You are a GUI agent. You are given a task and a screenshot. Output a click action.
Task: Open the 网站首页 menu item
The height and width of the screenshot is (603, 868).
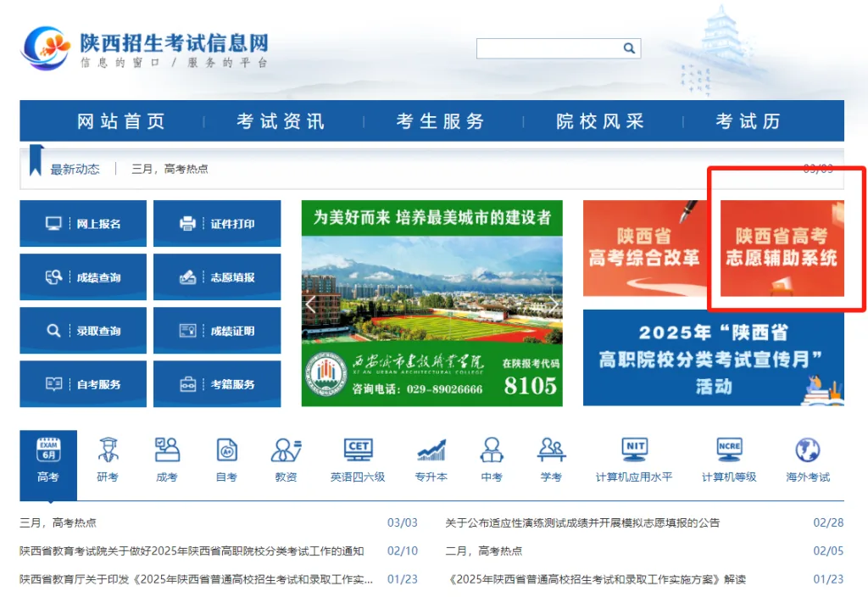pyautogui.click(x=121, y=120)
